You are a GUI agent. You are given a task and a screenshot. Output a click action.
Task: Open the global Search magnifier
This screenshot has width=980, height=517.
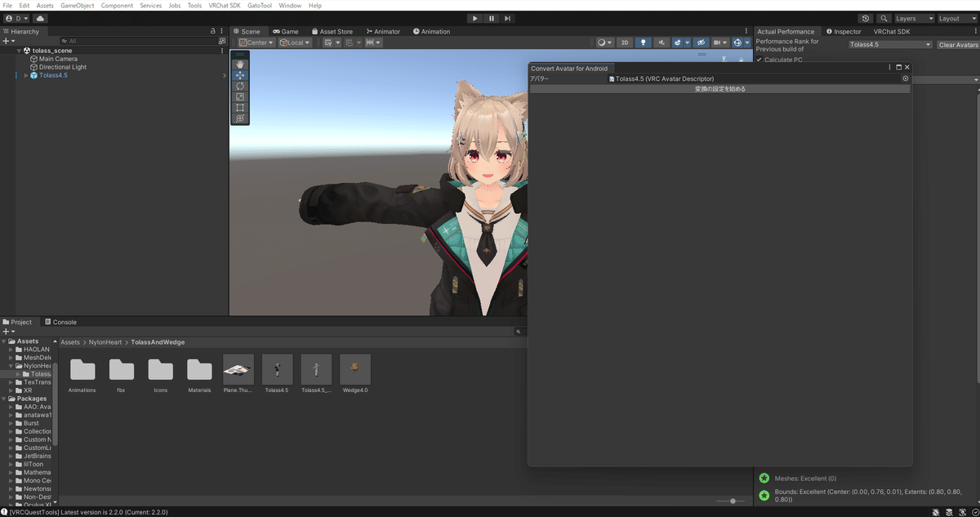click(x=884, y=18)
